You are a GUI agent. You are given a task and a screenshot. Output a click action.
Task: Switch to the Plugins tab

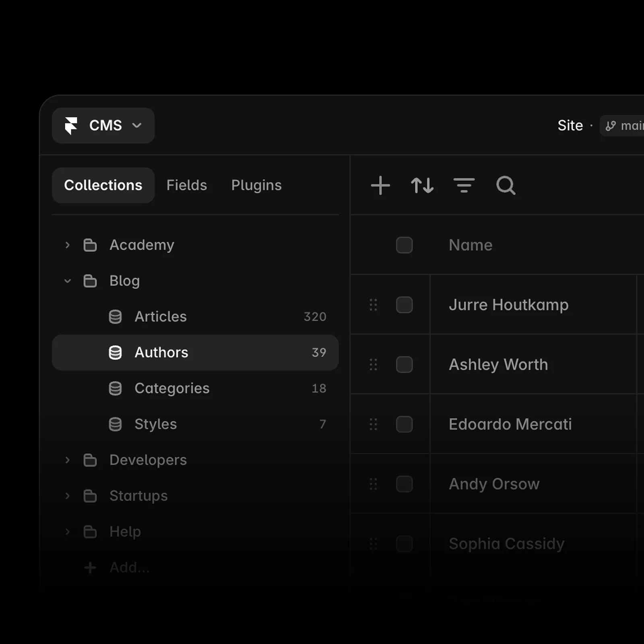coord(256,185)
